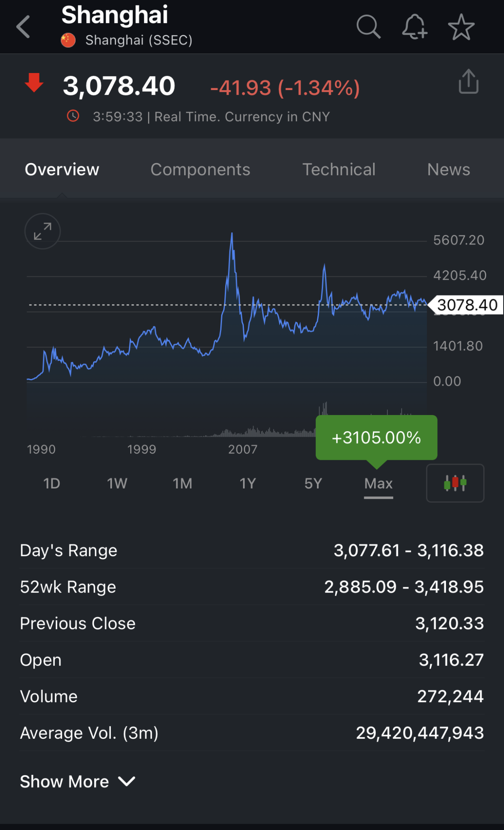
Task: Tap the Real Time currency timestamp line
Action: pyautogui.click(x=211, y=117)
